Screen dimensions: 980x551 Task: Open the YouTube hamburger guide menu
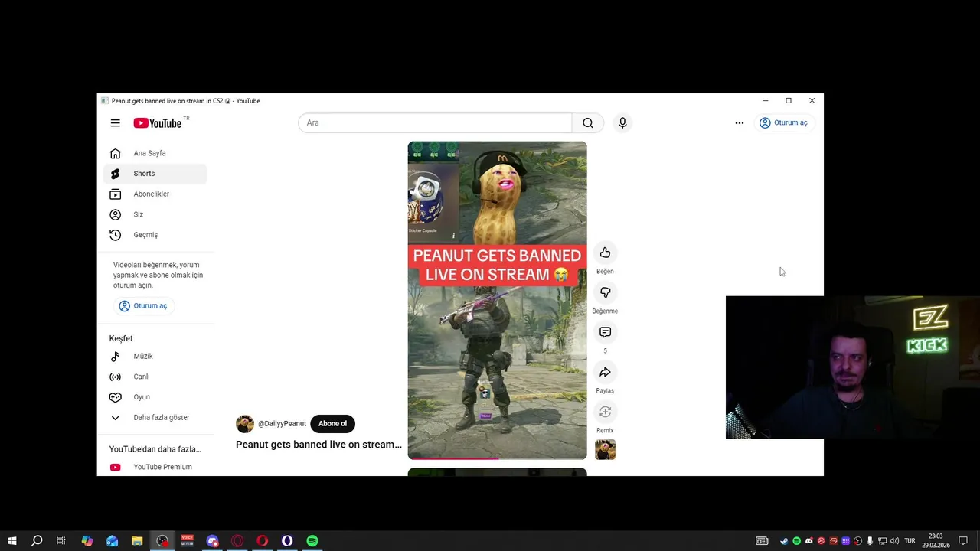pyautogui.click(x=115, y=122)
